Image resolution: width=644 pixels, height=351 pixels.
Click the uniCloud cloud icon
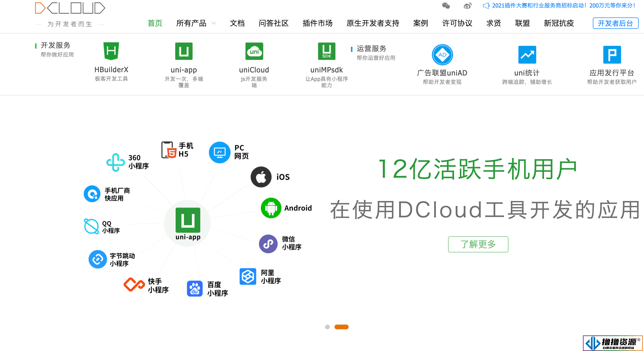[254, 51]
